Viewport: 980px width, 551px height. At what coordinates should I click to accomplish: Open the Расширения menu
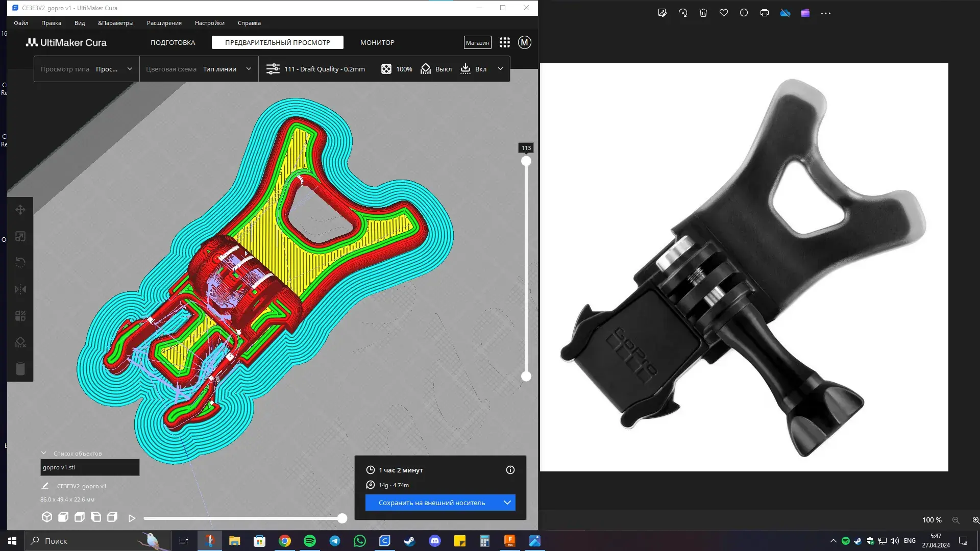[164, 23]
